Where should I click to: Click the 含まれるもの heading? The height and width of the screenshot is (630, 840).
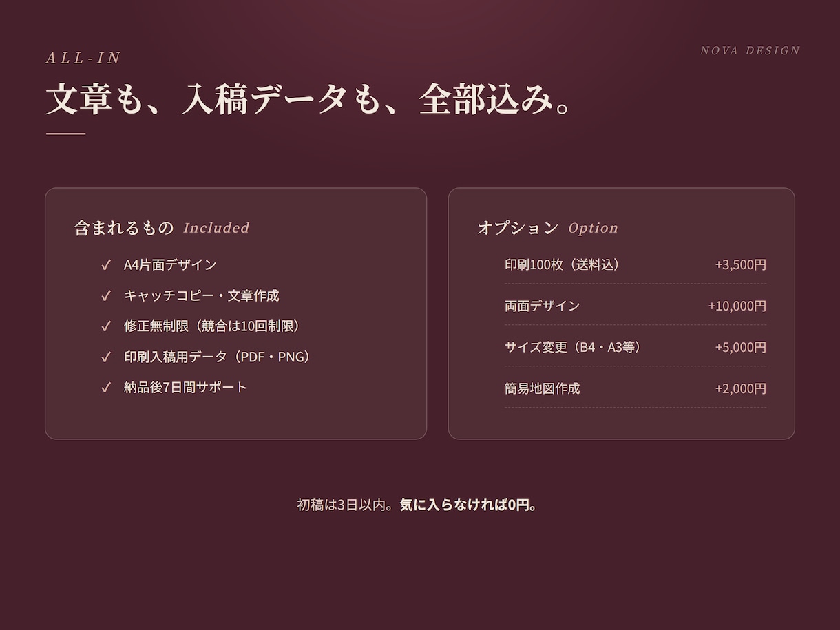coord(124,228)
